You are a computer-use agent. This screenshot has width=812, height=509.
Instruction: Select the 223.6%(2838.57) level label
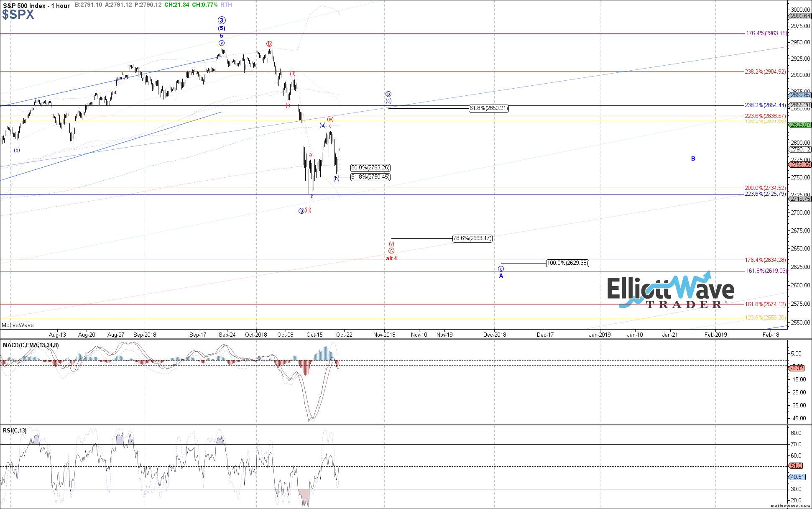766,116
